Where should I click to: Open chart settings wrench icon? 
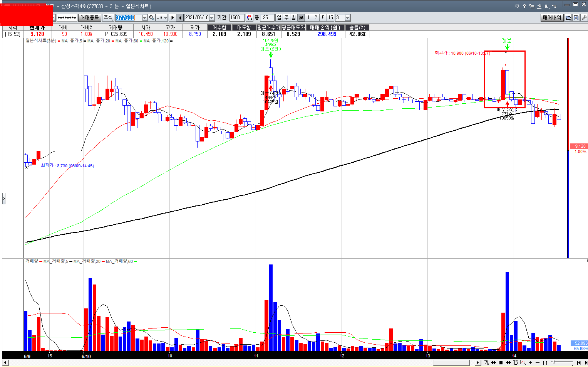(584, 18)
